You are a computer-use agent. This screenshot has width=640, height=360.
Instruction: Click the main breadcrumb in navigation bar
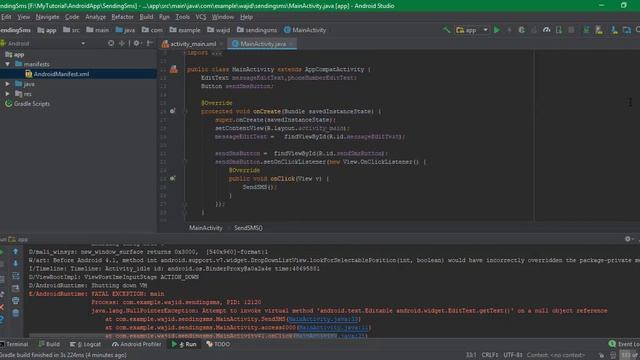[98, 30]
